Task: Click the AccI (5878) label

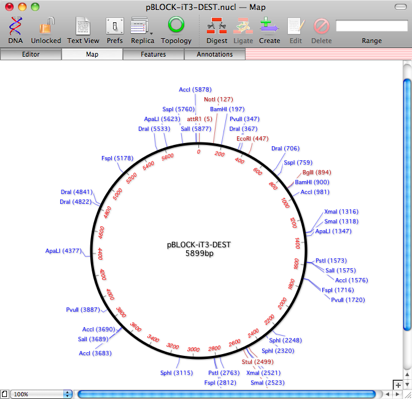Action: point(195,89)
